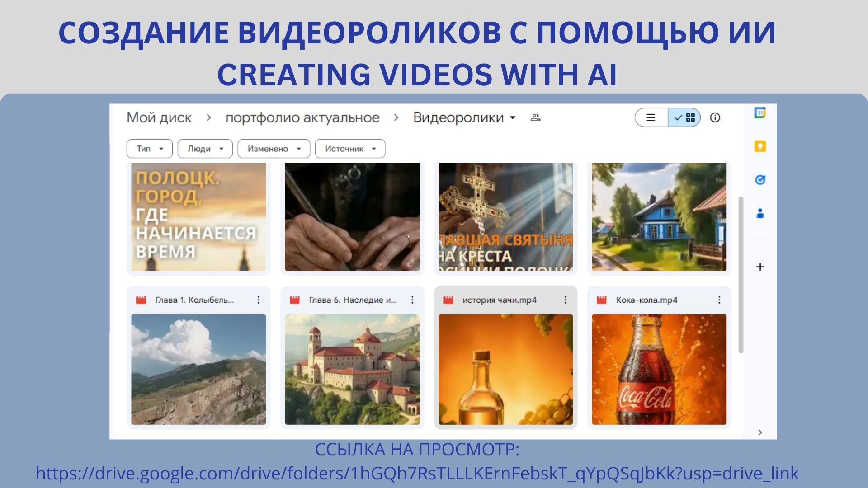The height and width of the screenshot is (488, 868).
Task: Go to Мой диск breadcrumb
Action: (x=159, y=117)
